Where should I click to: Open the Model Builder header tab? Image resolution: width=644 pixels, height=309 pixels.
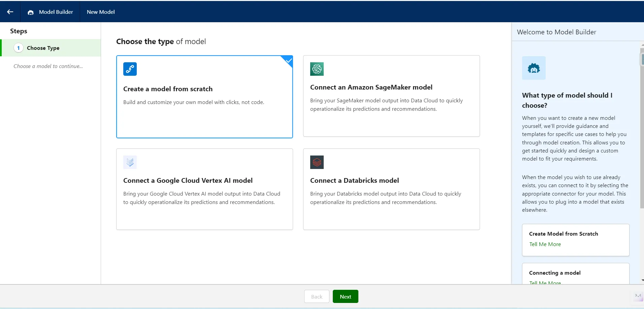coord(56,12)
